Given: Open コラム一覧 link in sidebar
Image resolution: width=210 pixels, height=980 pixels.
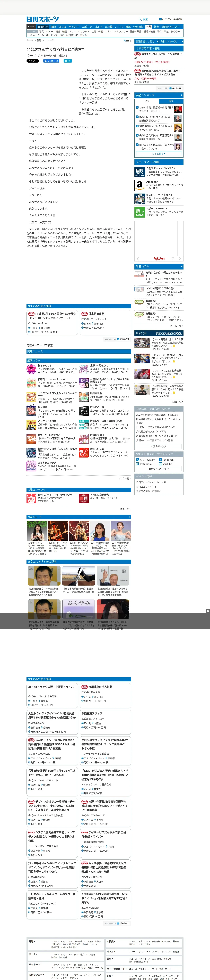Looking at the screenshot, I should point(176,326).
